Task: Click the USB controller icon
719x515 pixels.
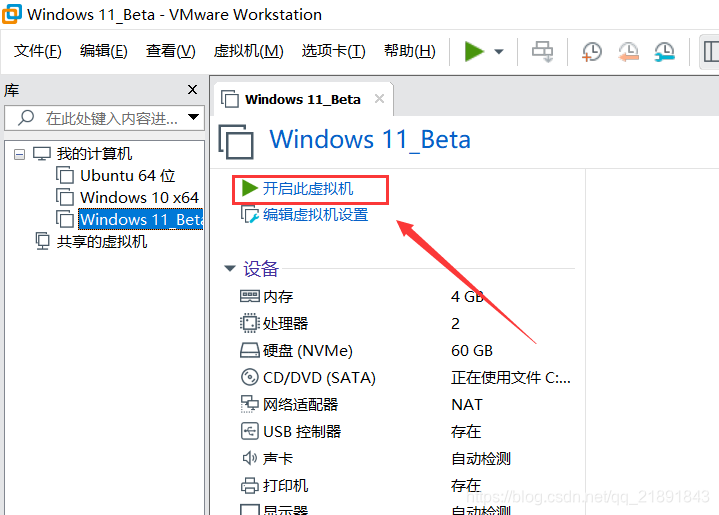Action: click(x=249, y=432)
